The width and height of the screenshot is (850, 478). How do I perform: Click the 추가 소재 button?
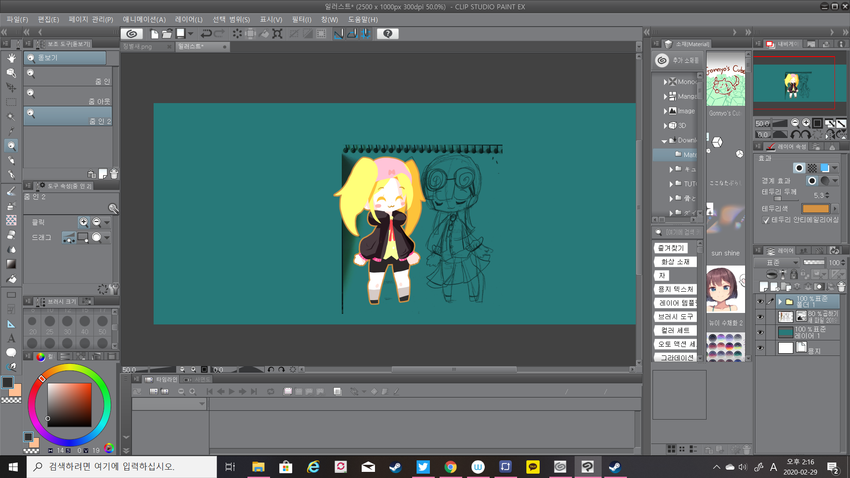[x=677, y=61]
